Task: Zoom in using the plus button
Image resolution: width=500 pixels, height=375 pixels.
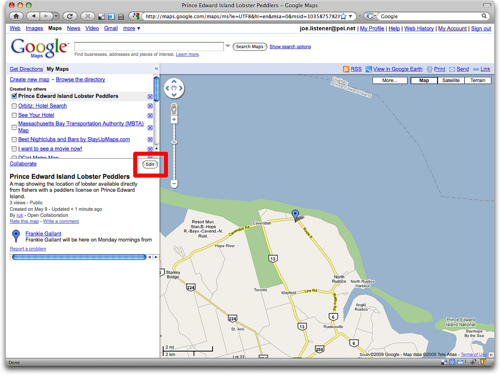Action: (x=174, y=119)
